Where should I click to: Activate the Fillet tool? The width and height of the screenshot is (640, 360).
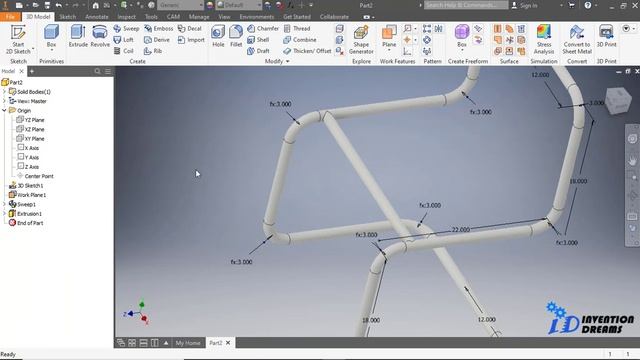click(236, 36)
